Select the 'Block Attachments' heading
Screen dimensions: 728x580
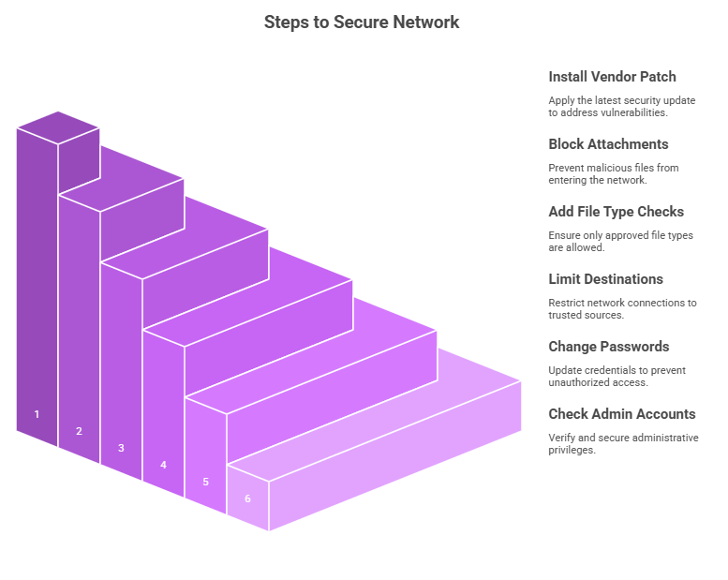coord(608,144)
